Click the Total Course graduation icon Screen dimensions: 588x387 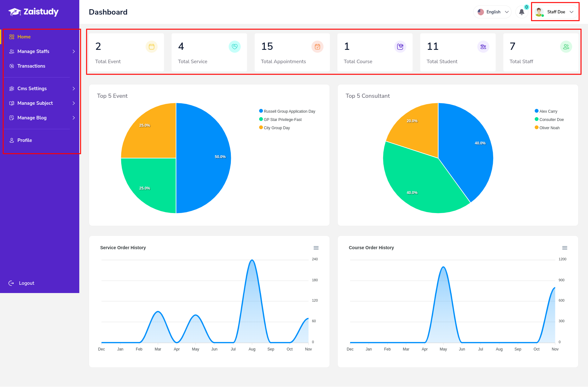pyautogui.click(x=400, y=47)
